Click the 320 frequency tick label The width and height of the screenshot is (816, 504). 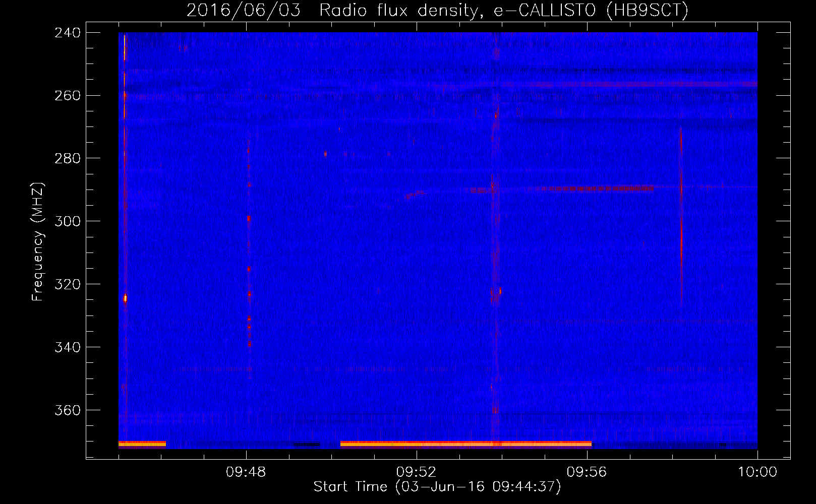(x=68, y=285)
